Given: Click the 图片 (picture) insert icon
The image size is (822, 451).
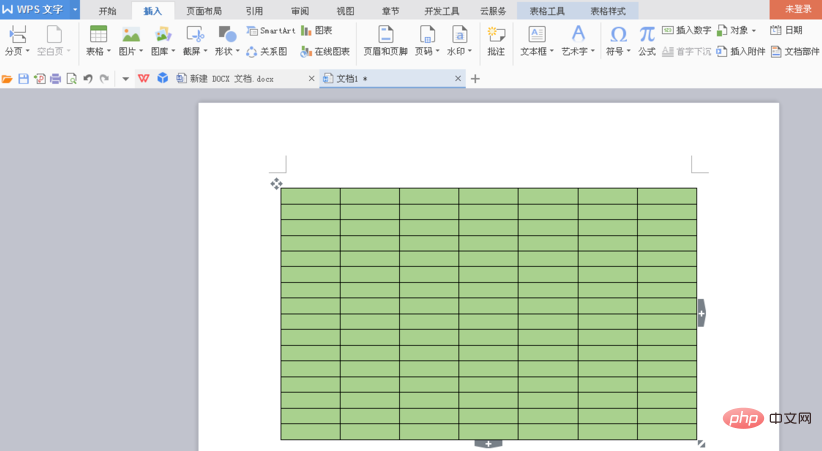Looking at the screenshot, I should [130, 35].
